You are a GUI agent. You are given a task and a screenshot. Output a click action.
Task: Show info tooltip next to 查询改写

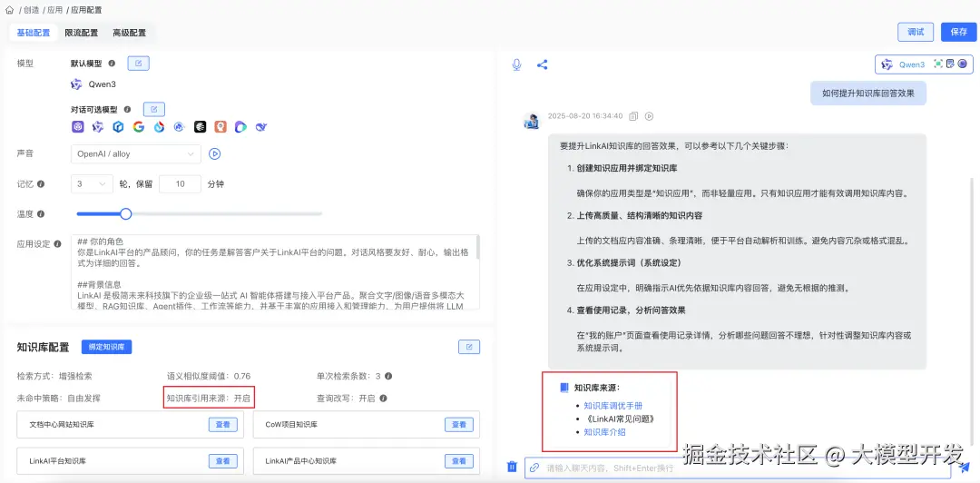click(383, 398)
